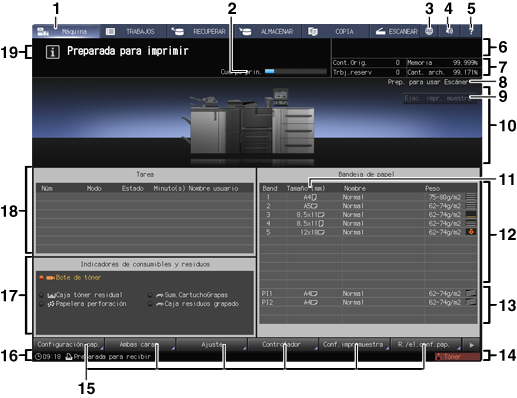The height and width of the screenshot is (398, 517).
Task: Click the clock icon at 09:18
Action: [x=38, y=357]
